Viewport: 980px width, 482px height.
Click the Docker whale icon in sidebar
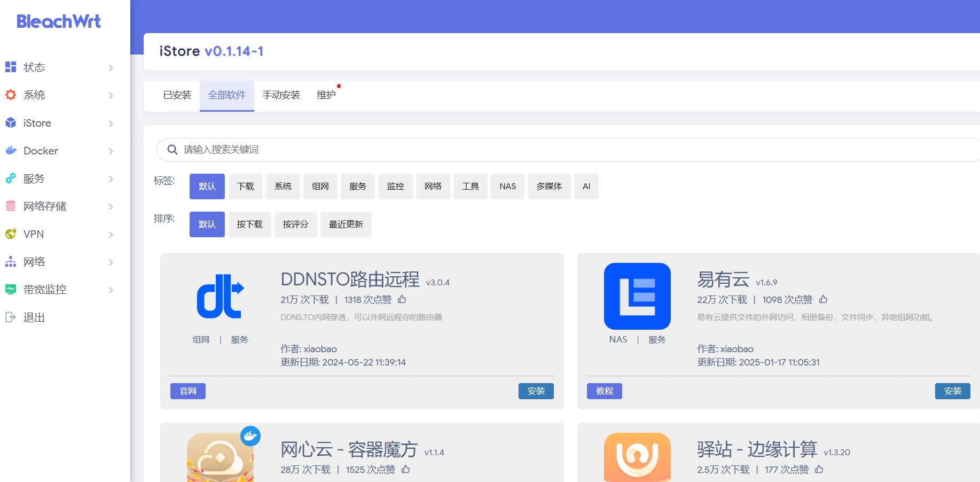coord(11,150)
